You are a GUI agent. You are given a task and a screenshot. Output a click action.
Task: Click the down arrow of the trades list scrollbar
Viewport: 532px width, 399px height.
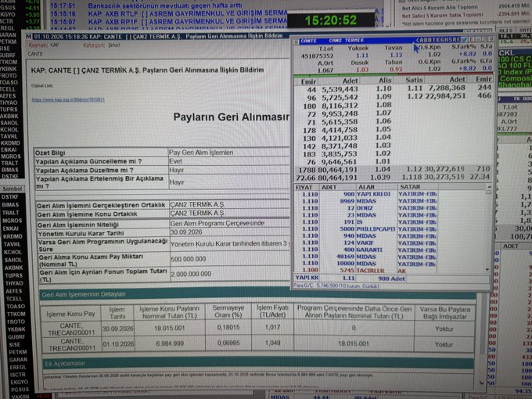(487, 269)
